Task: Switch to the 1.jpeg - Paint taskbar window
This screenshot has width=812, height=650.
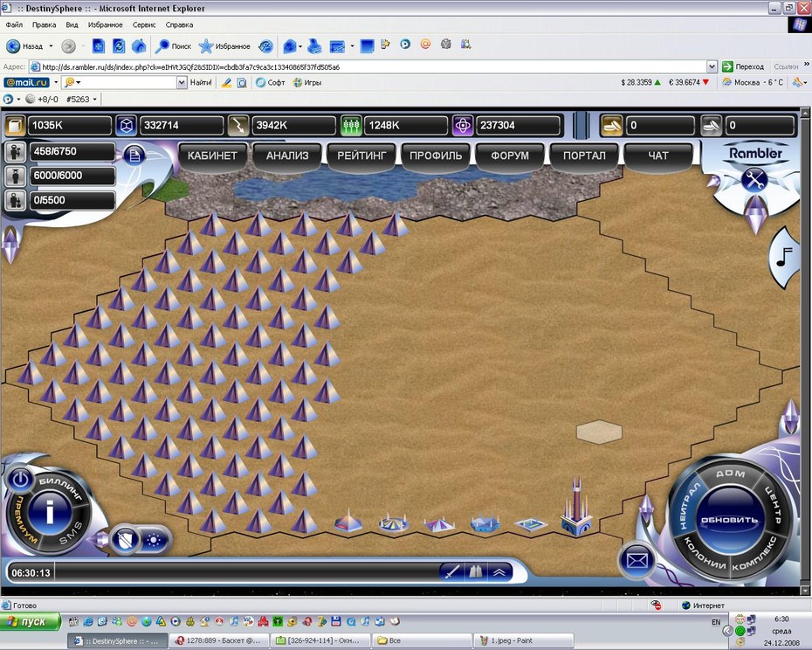Action: click(525, 640)
